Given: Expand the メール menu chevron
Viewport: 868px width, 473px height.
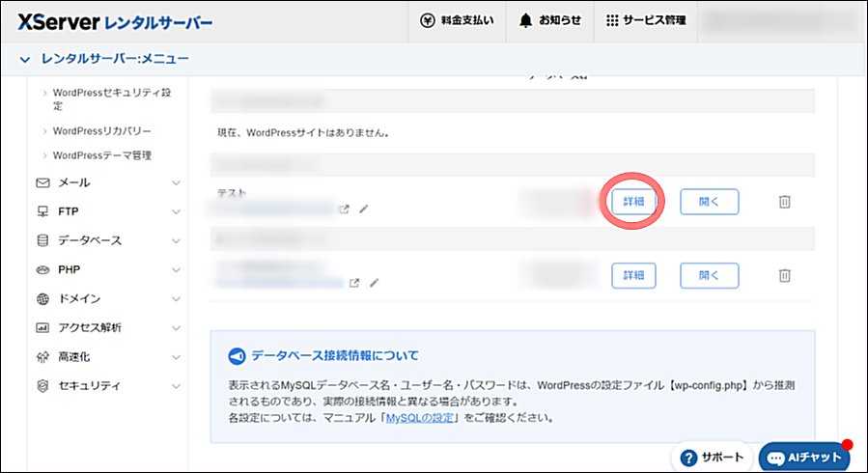Looking at the screenshot, I should [x=176, y=183].
